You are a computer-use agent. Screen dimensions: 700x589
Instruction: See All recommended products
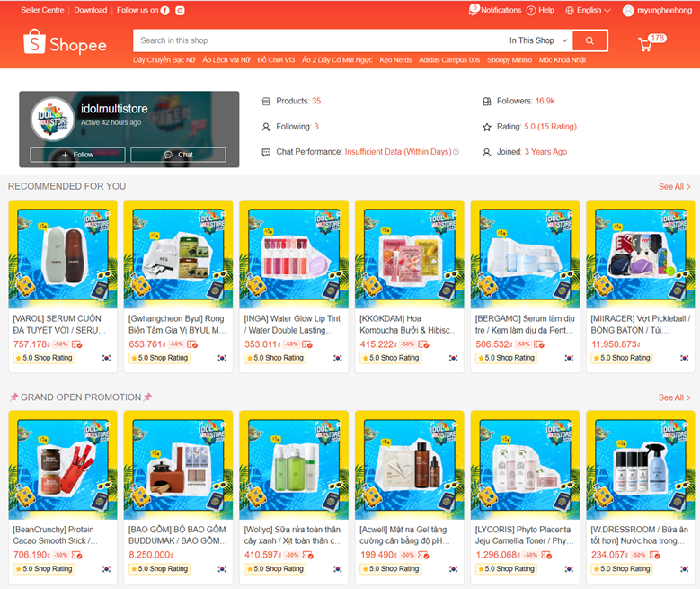click(x=675, y=187)
